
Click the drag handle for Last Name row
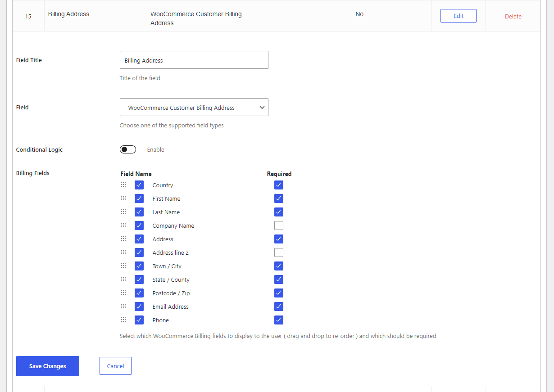(x=123, y=212)
